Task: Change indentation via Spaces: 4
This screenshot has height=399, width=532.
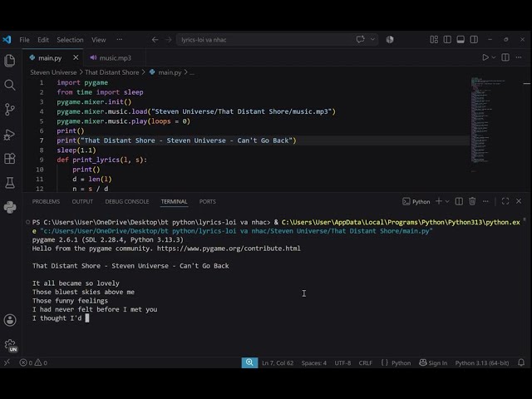Action: point(314,363)
